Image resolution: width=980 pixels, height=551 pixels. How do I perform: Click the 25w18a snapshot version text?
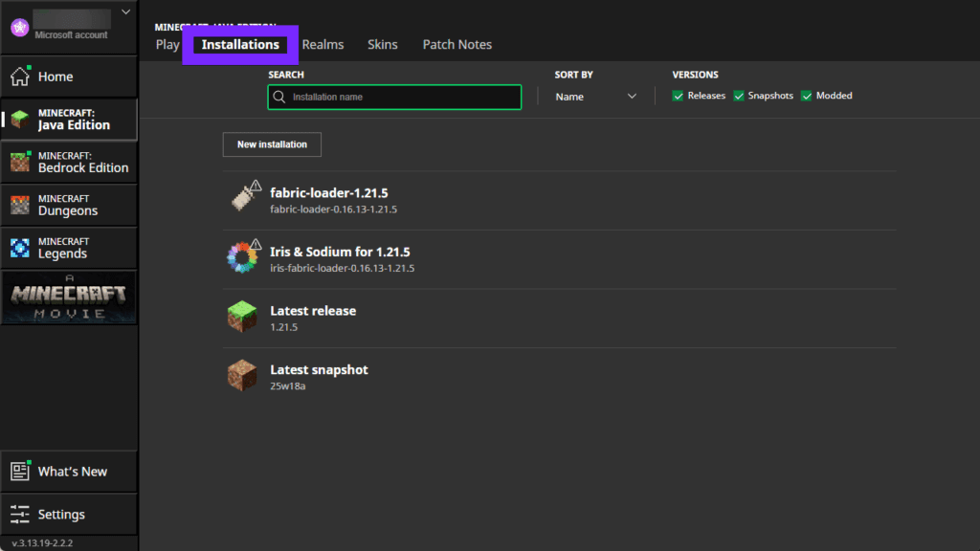[287, 386]
